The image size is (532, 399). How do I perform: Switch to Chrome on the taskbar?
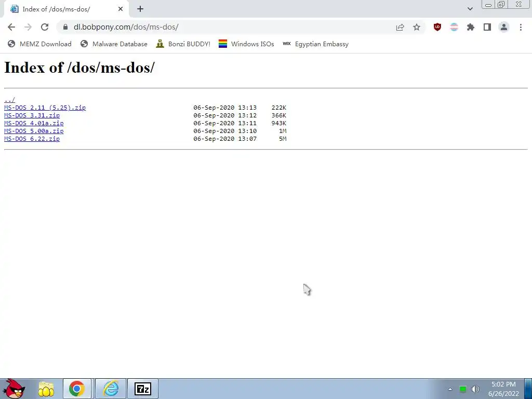click(77, 389)
